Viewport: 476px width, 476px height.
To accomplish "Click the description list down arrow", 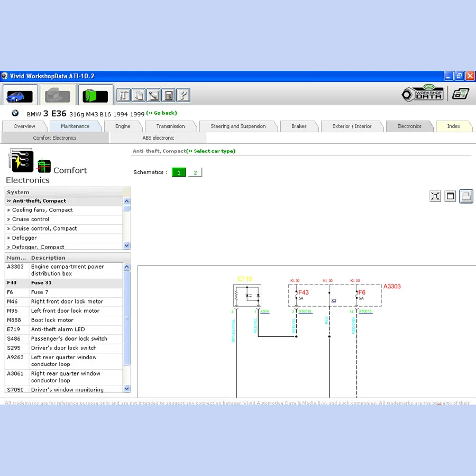I will [x=126, y=388].
